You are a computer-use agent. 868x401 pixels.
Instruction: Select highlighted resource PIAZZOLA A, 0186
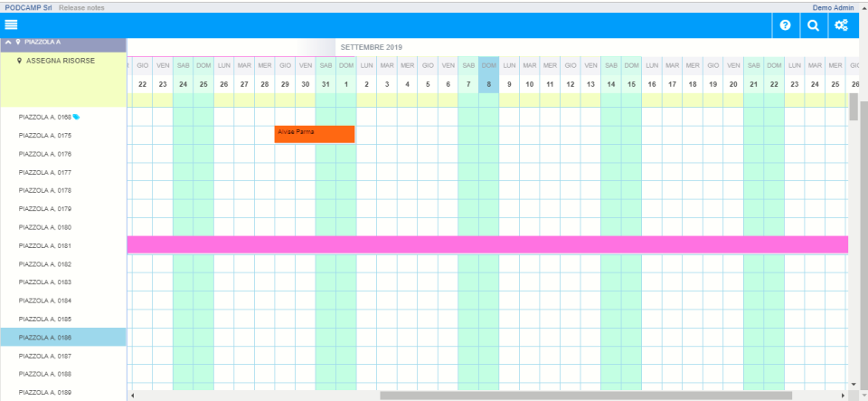(x=63, y=337)
